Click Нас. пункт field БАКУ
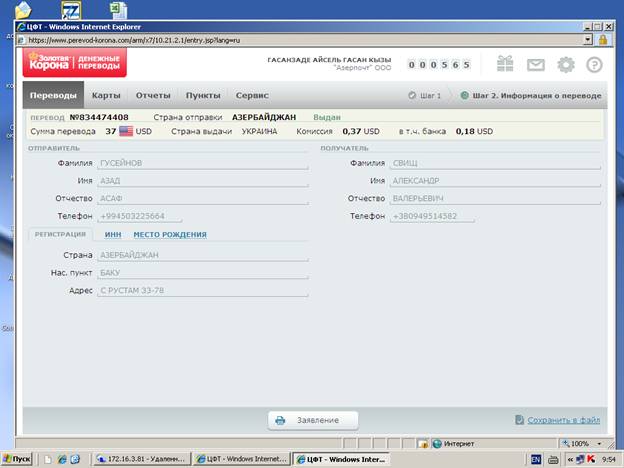 point(203,273)
